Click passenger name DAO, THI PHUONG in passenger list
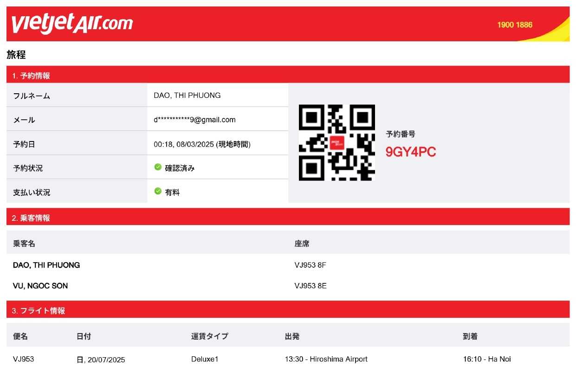This screenshot has height=392, width=576. [46, 265]
